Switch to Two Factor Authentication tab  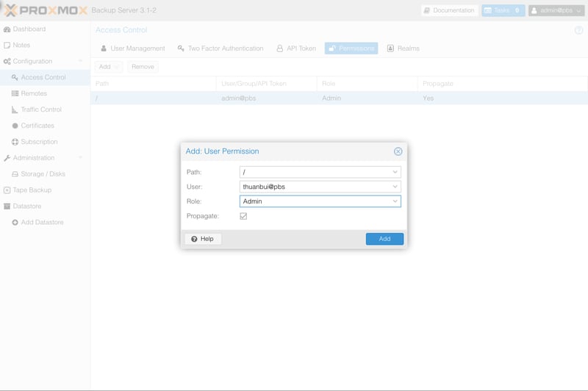tap(220, 49)
